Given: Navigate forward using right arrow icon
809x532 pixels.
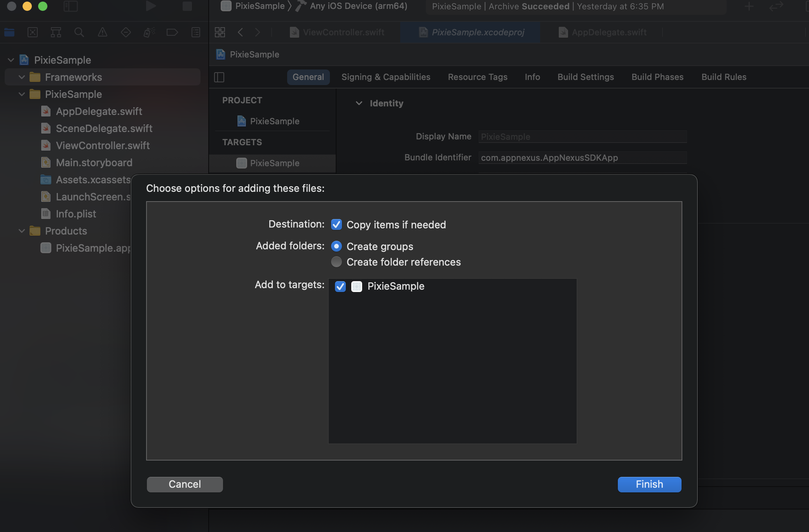Looking at the screenshot, I should pos(257,32).
